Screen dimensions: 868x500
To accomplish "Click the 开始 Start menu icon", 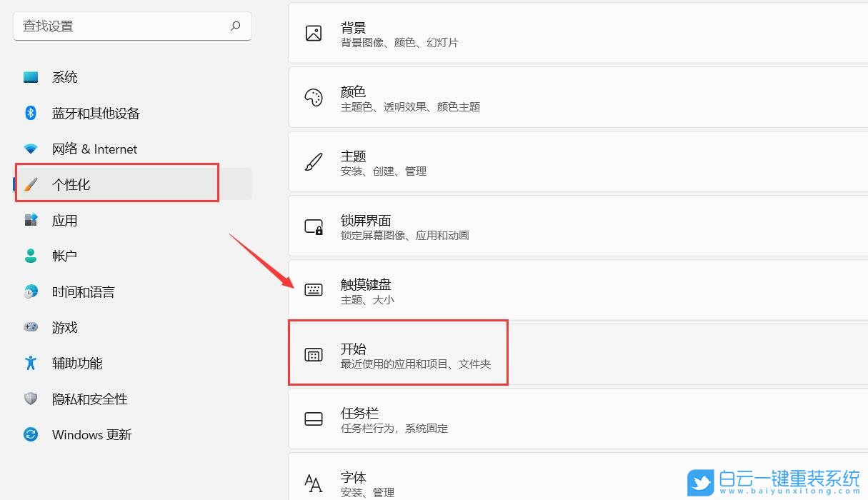I will coord(314,352).
